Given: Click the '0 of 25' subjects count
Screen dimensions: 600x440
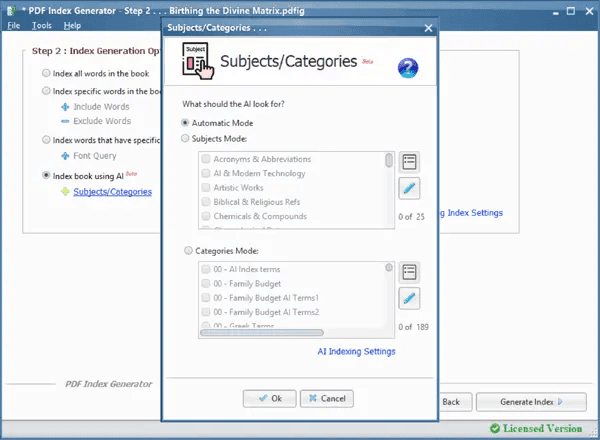Looking at the screenshot, I should (x=411, y=217).
